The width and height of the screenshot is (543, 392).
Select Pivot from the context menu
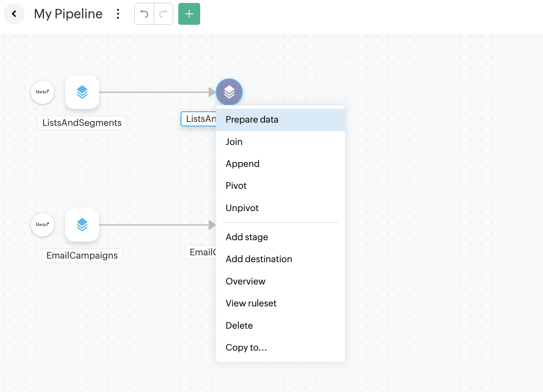click(236, 186)
